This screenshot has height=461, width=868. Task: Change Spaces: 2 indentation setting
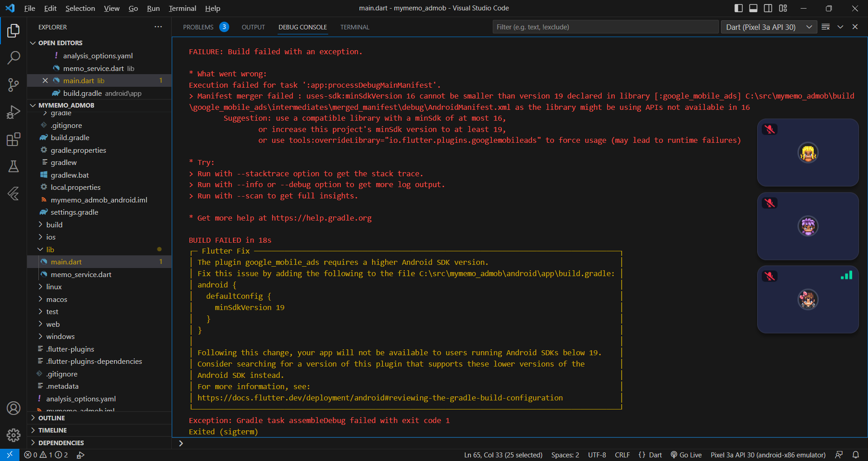click(x=565, y=455)
